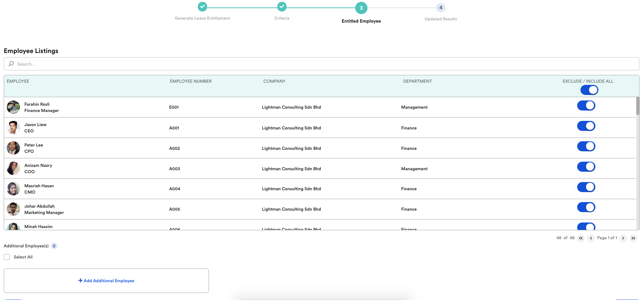Click employee number A004
This screenshot has width=644, height=300.
pos(174,189)
